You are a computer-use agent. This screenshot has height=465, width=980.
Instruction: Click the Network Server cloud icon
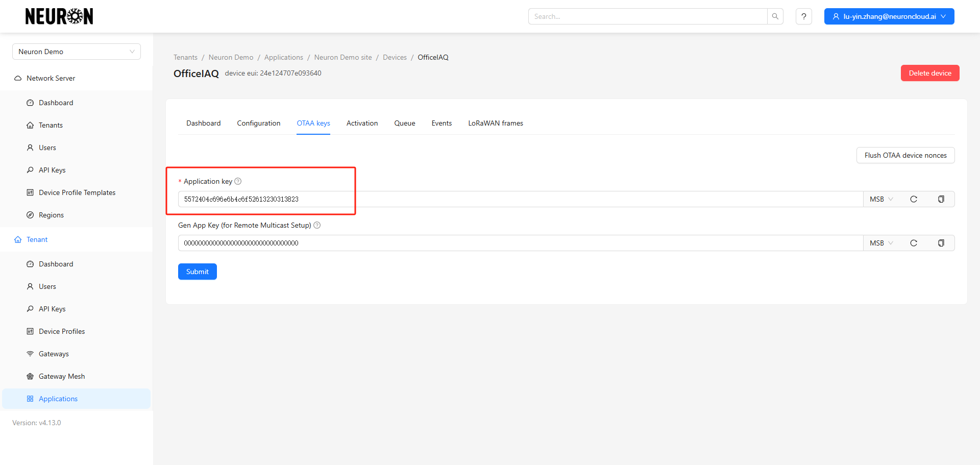click(18, 78)
